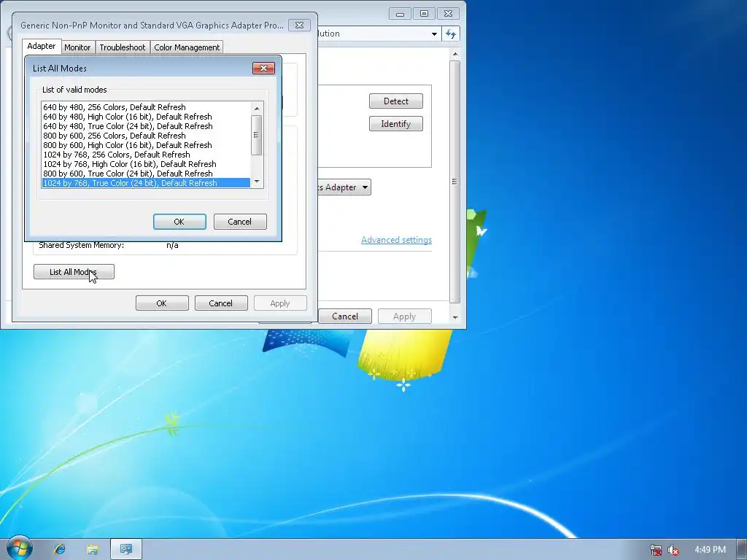Click the muted volume tray icon
The image size is (747, 560).
point(673,550)
